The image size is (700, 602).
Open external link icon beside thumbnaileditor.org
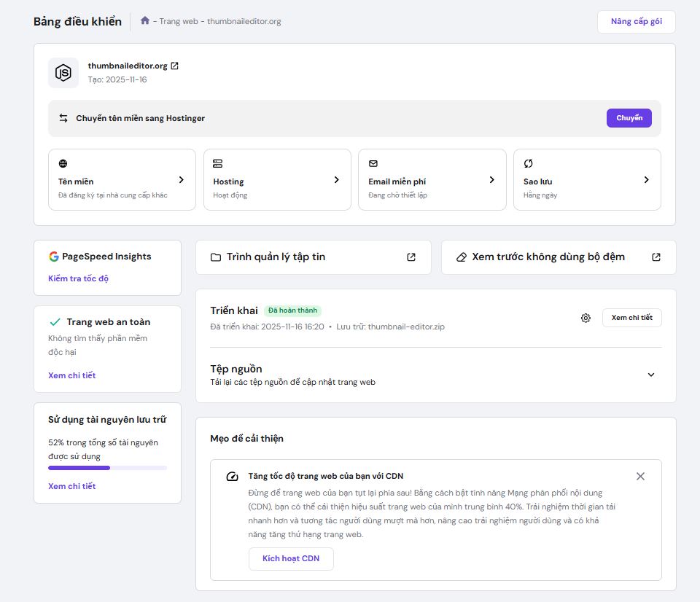pyautogui.click(x=174, y=66)
